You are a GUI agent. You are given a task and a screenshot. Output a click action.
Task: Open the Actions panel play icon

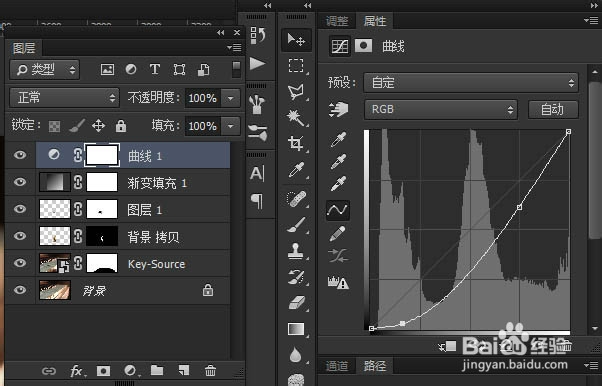pos(258,64)
